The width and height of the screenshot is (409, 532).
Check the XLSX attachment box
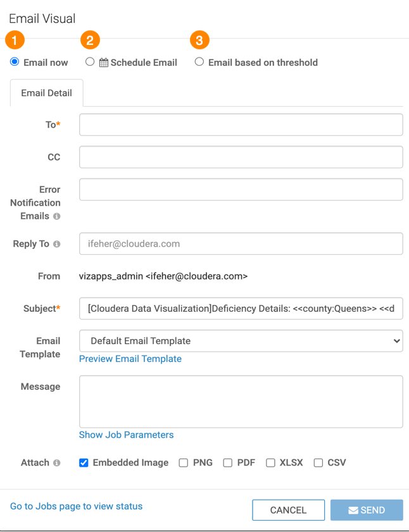(x=270, y=463)
